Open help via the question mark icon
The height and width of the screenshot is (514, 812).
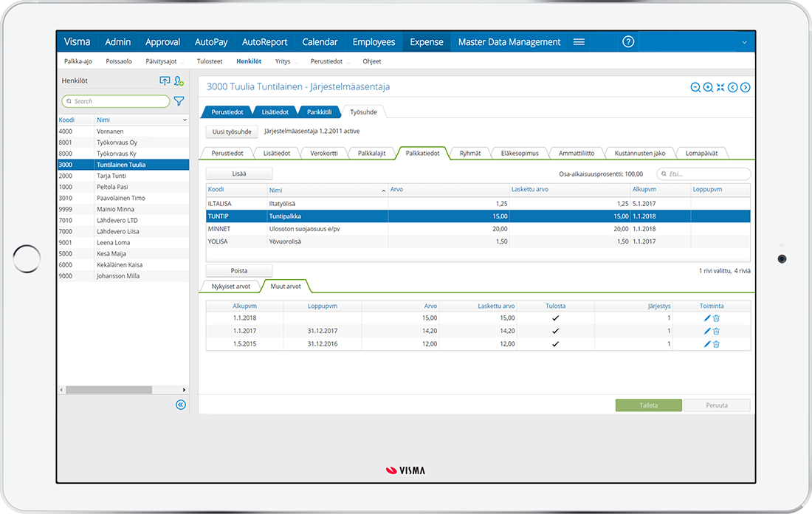pyautogui.click(x=628, y=41)
